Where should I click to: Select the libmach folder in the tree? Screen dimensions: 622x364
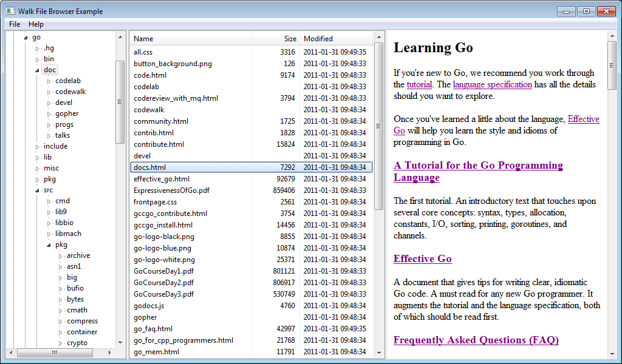pos(68,234)
